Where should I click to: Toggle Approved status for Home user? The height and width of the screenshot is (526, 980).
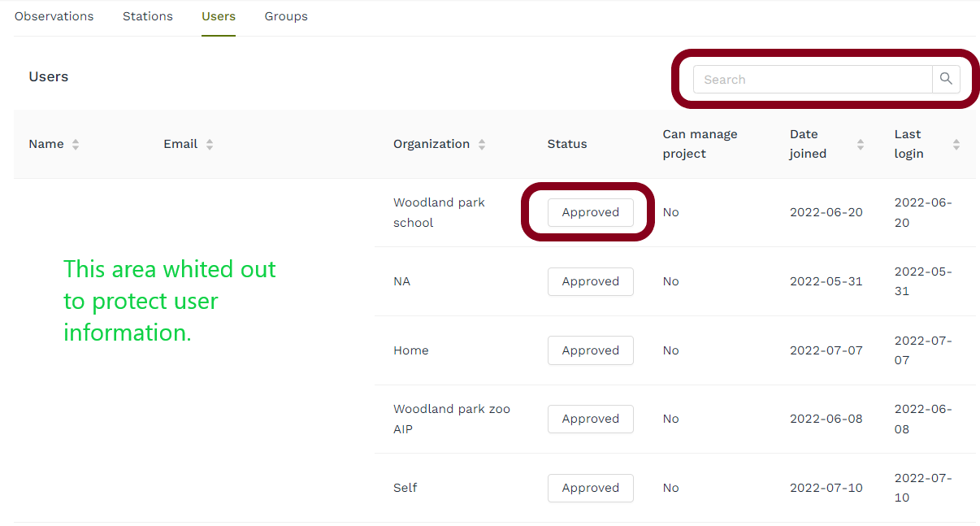pos(591,350)
